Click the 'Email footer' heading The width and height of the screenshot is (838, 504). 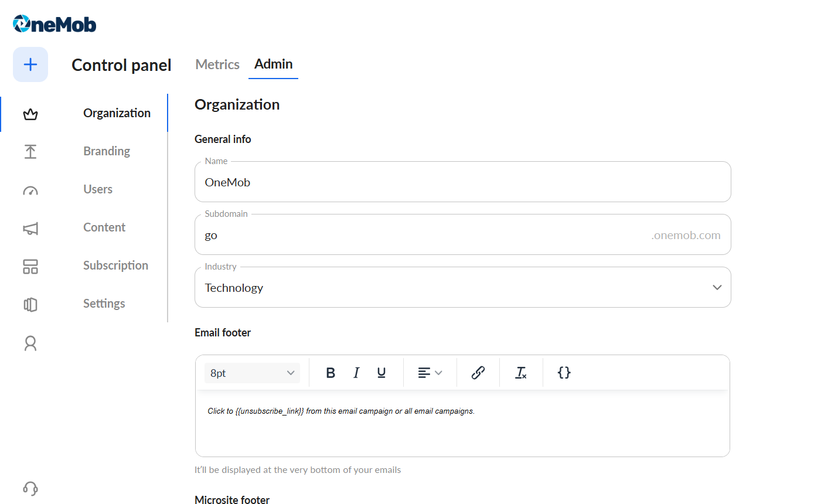[223, 332]
